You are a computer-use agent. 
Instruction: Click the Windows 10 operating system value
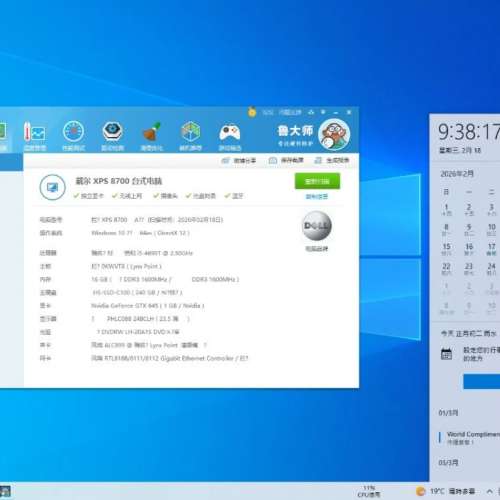click(140, 233)
